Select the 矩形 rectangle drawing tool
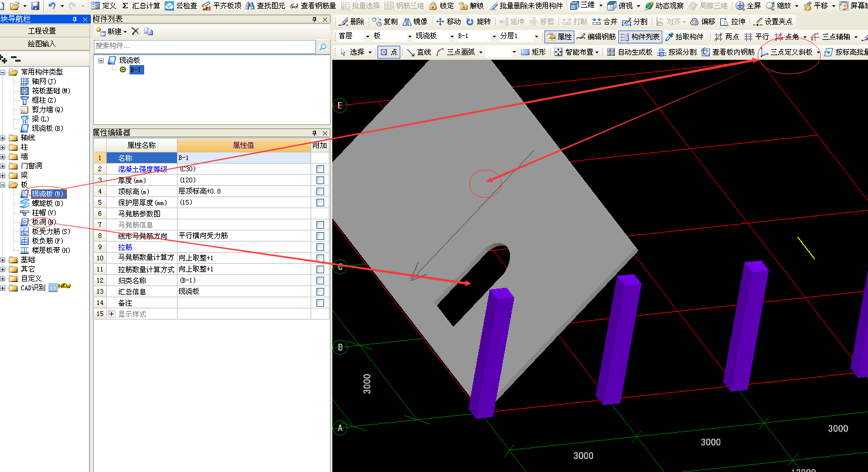The image size is (868, 472). click(x=533, y=52)
